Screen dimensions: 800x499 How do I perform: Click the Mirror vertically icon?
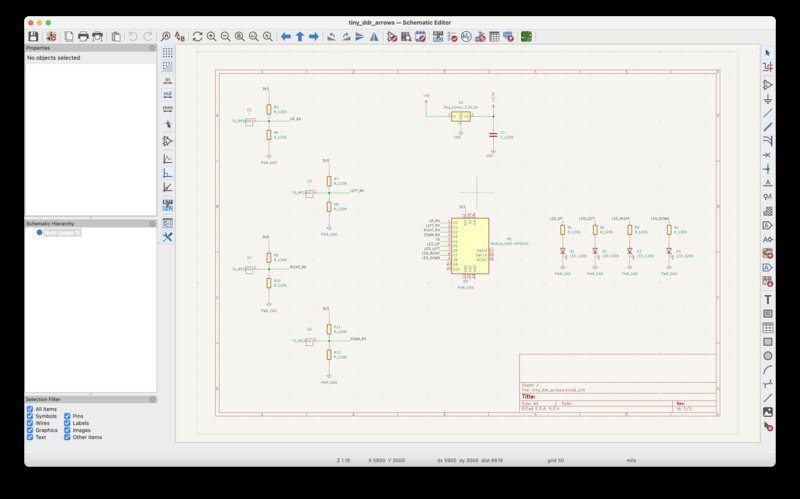pyautogui.click(x=360, y=36)
